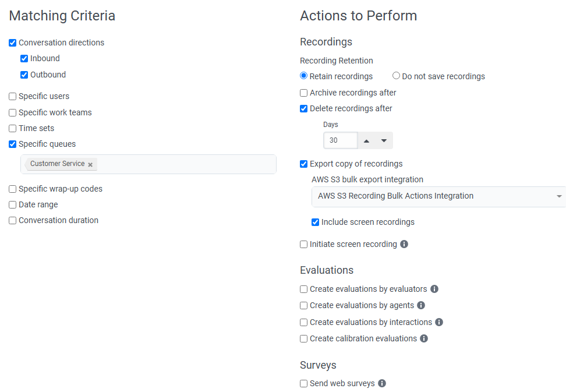The height and width of the screenshot is (392, 566).
Task: Click info icon beside Send web surveys
Action: (x=382, y=383)
